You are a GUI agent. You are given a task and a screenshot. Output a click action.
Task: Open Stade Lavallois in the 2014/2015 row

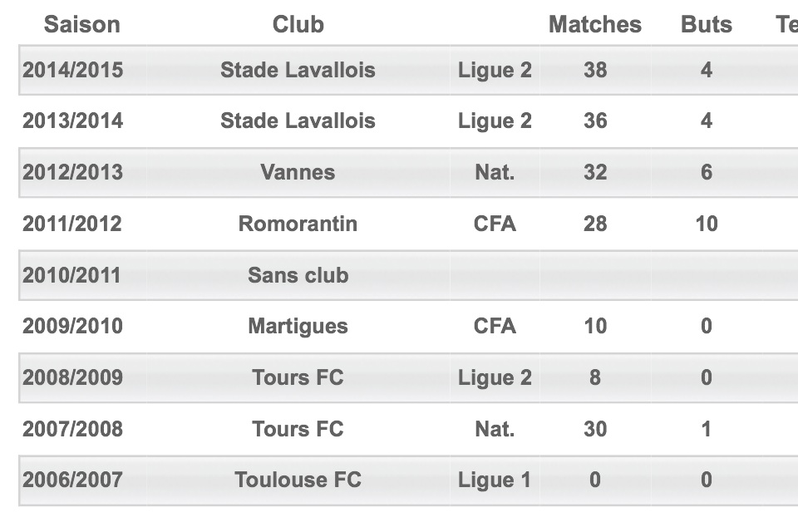click(x=298, y=70)
